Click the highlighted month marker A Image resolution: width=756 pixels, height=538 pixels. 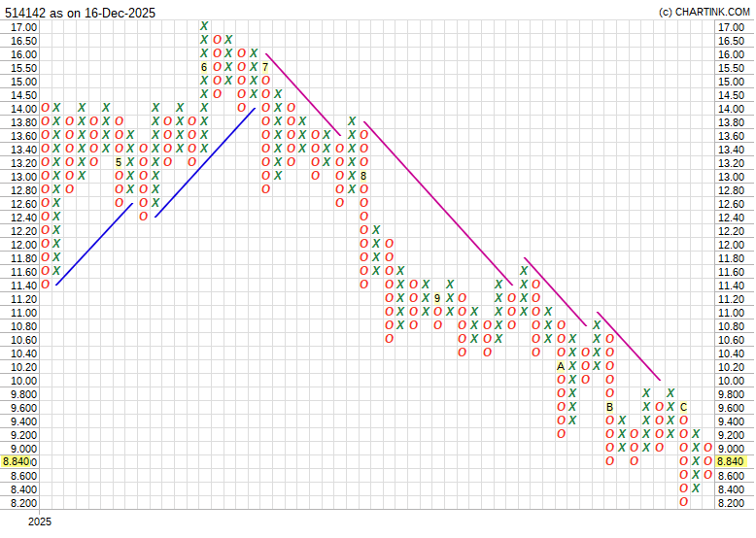[560, 366]
